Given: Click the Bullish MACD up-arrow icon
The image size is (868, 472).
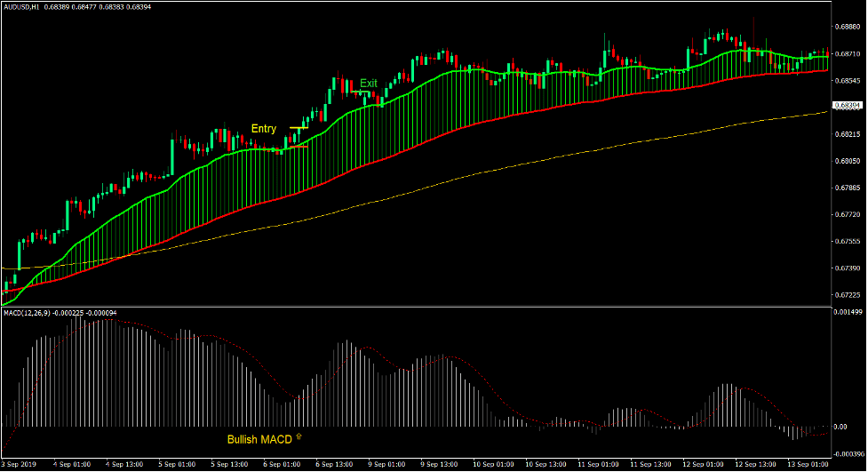Looking at the screenshot, I should click(x=299, y=438).
